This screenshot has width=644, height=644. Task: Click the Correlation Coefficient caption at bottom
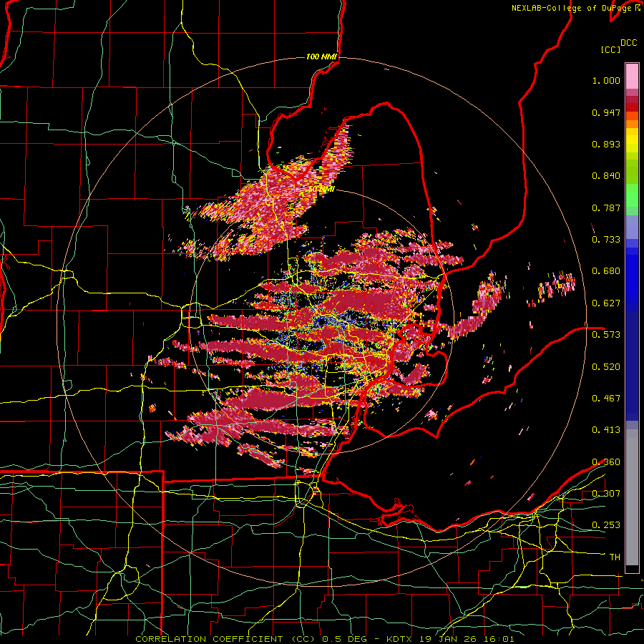click(x=324, y=639)
